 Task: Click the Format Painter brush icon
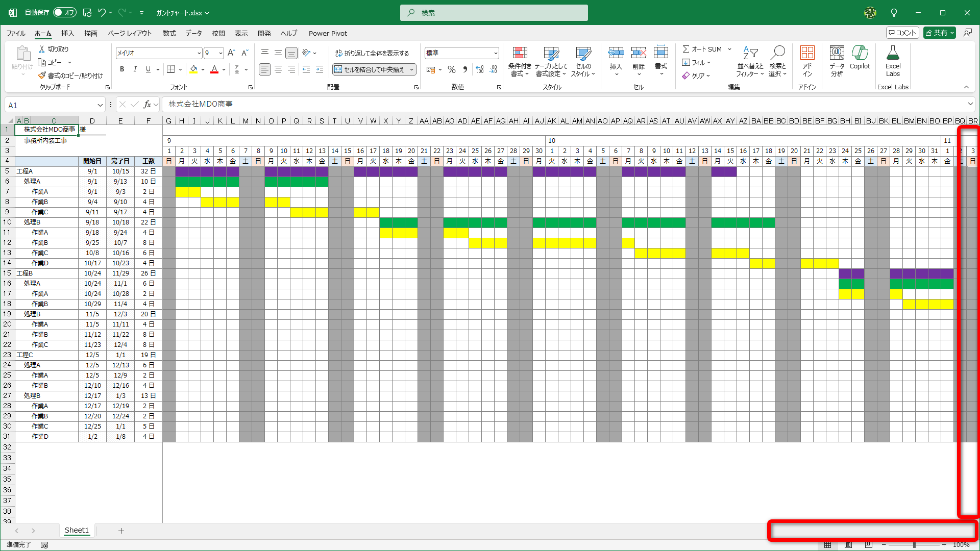point(42,76)
